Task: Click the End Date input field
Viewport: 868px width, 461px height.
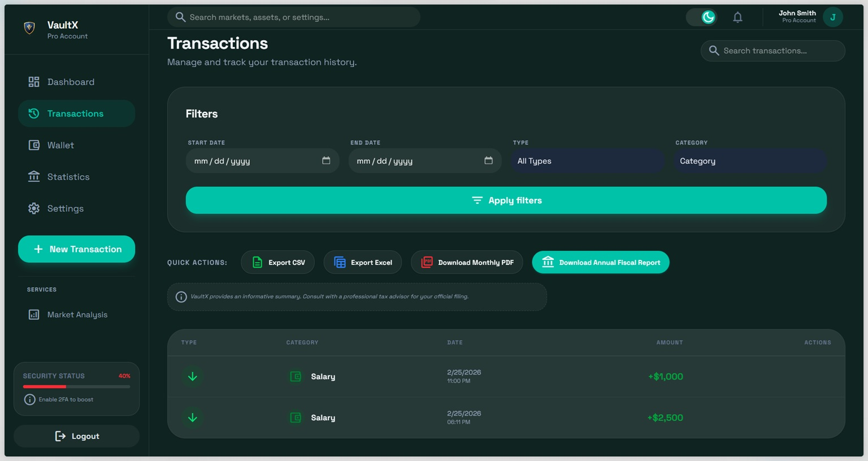Action: (x=425, y=161)
